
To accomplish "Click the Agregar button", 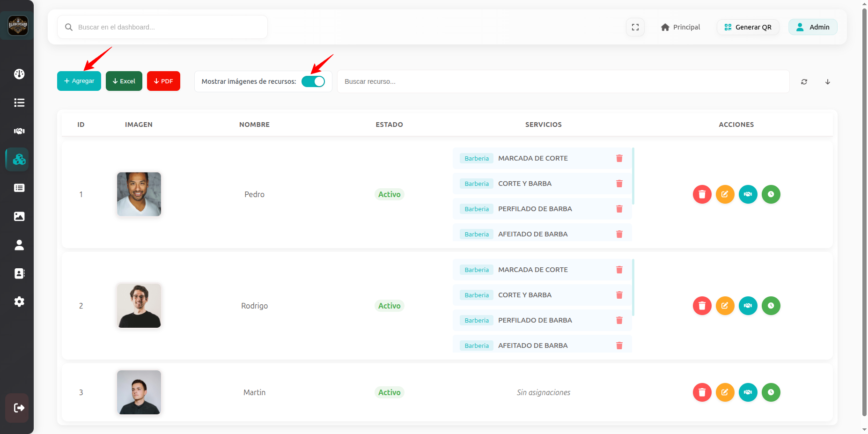I will click(x=79, y=81).
